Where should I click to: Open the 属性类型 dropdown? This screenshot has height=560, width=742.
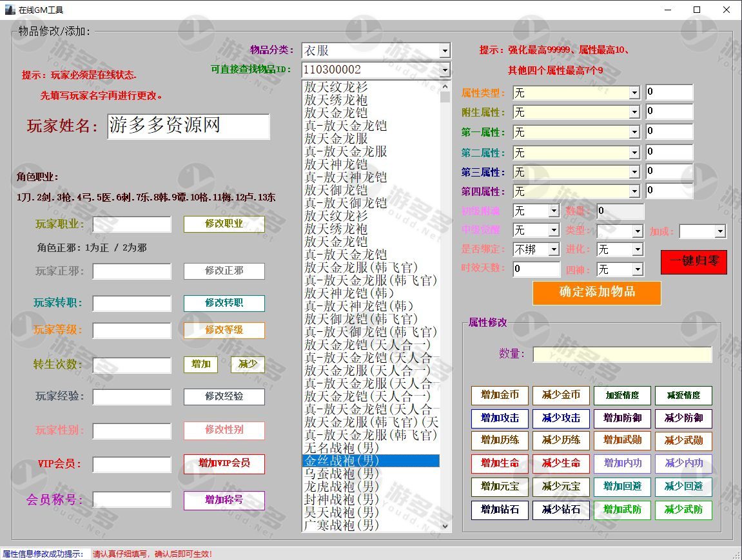[634, 93]
